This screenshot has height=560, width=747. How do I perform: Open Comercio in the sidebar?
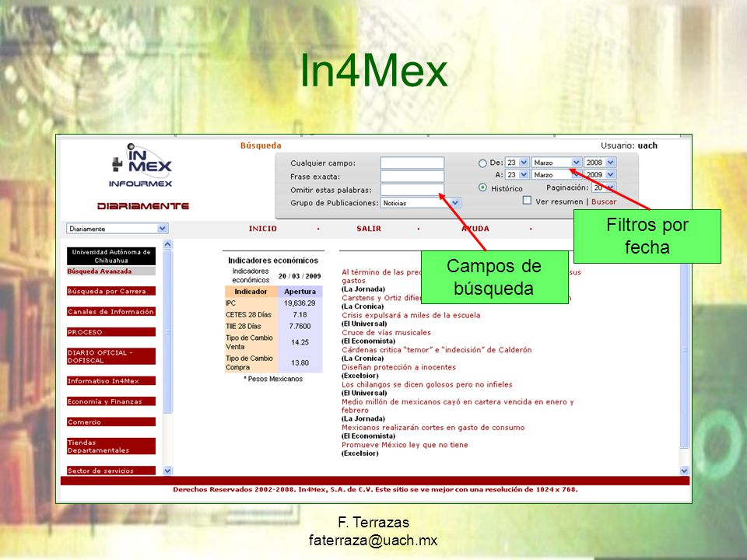pos(111,422)
